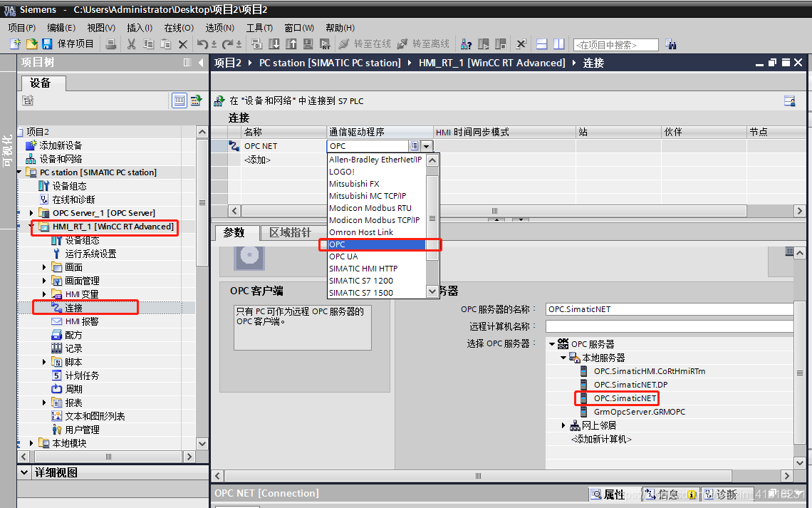The image size is (812, 508).
Task: Click the 保存项目 save project label
Action: [x=76, y=44]
